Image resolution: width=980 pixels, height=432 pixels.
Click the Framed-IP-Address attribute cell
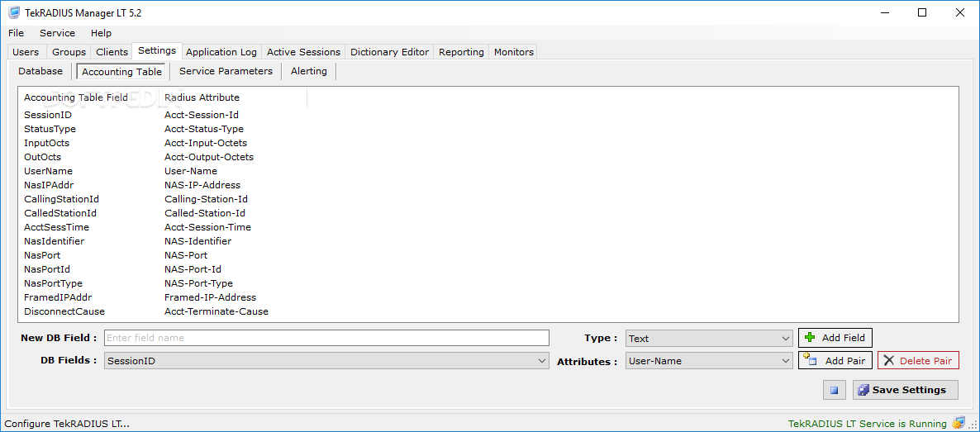(211, 297)
